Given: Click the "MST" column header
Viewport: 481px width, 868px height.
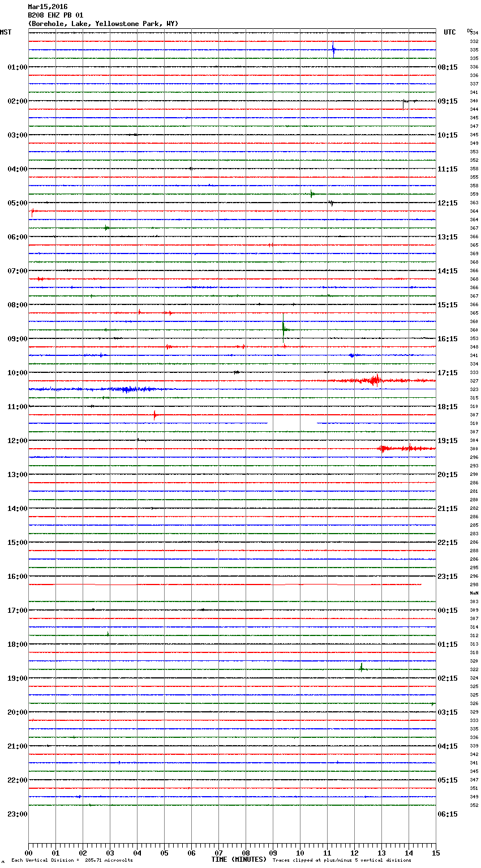Looking at the screenshot, I should click(6, 32).
